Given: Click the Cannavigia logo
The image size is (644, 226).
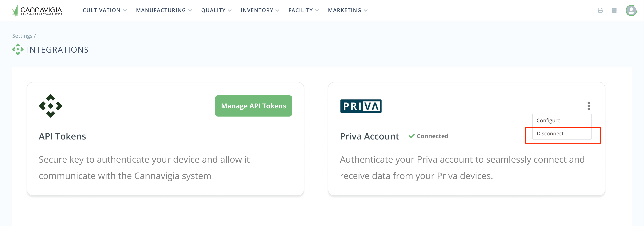Looking at the screenshot, I should tap(37, 10).
